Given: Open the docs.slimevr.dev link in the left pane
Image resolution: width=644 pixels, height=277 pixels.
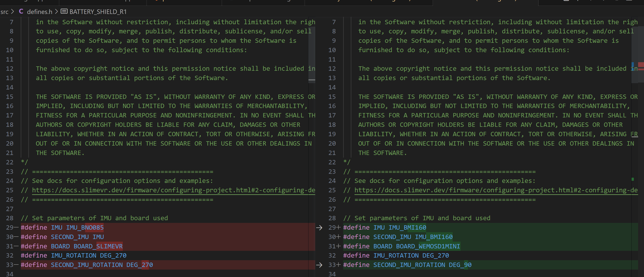Looking at the screenshot, I should pos(173,190).
